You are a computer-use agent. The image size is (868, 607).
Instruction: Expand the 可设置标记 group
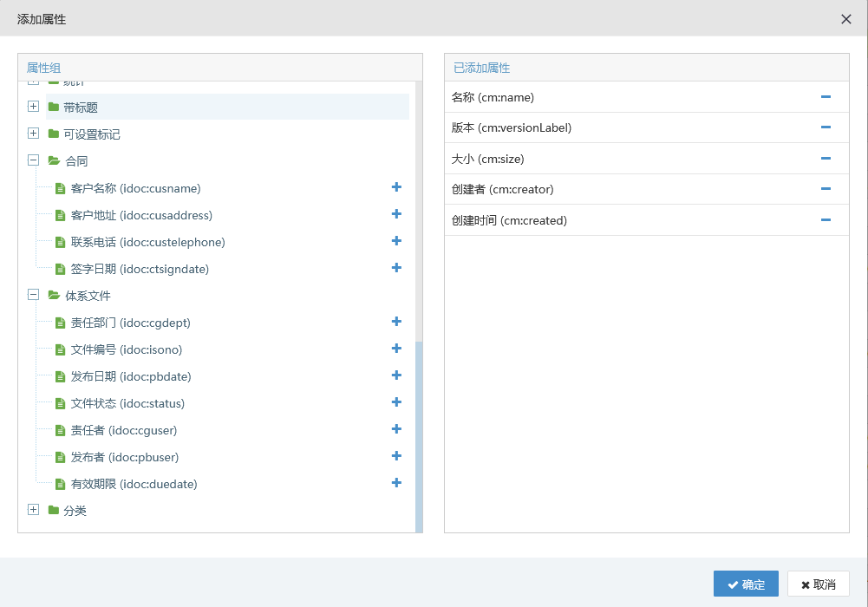[33, 134]
